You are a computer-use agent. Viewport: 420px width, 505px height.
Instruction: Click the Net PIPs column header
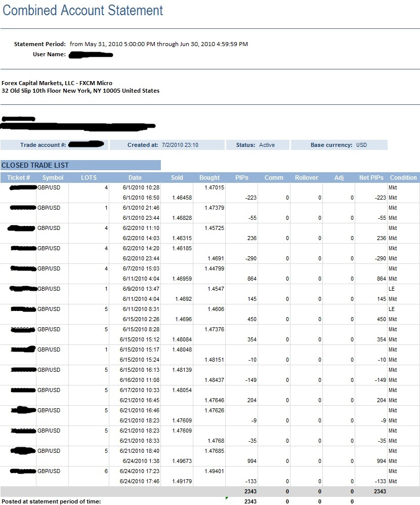371,178
